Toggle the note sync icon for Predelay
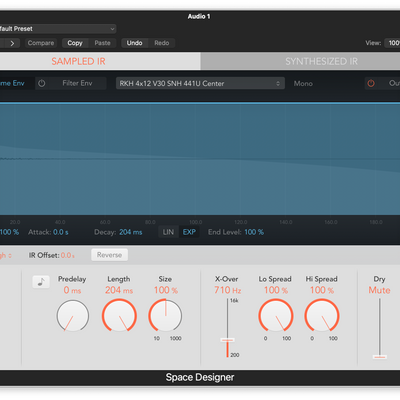 (41, 282)
